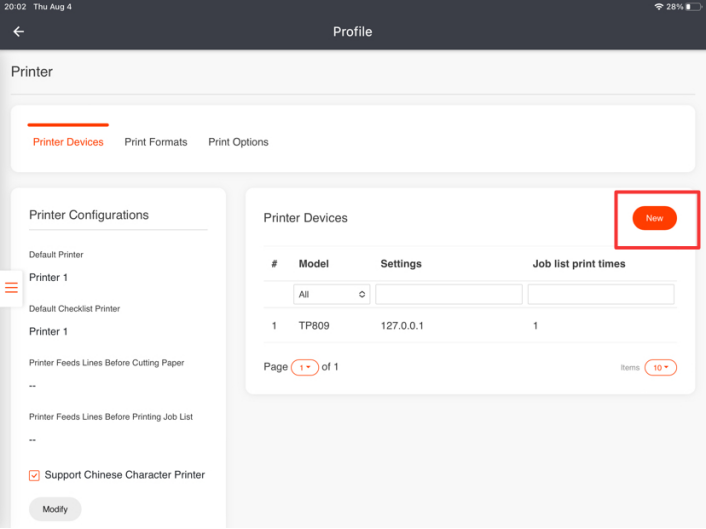The image size is (706, 529).
Task: Tap the battery indicator icon
Action: (x=692, y=7)
